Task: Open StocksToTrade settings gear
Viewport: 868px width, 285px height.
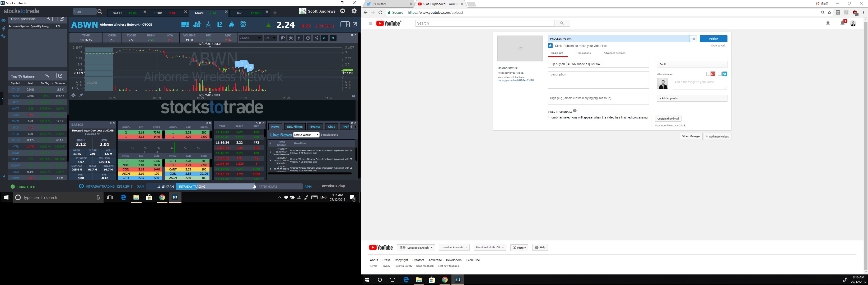Action: click(354, 11)
